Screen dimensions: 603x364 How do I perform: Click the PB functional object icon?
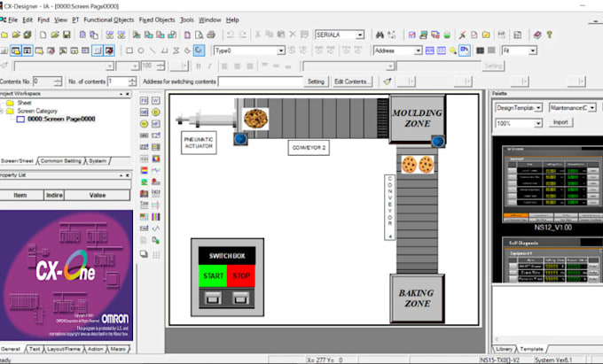pos(144,101)
